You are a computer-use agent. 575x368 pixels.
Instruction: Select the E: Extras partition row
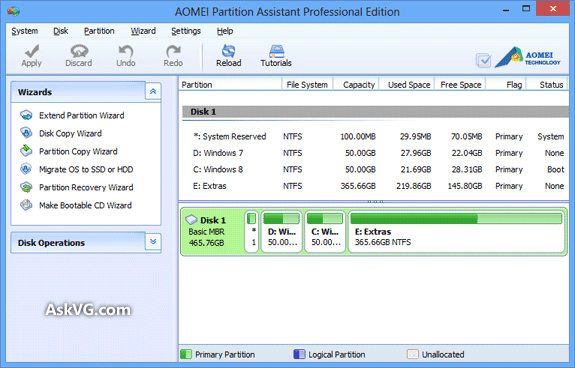376,186
